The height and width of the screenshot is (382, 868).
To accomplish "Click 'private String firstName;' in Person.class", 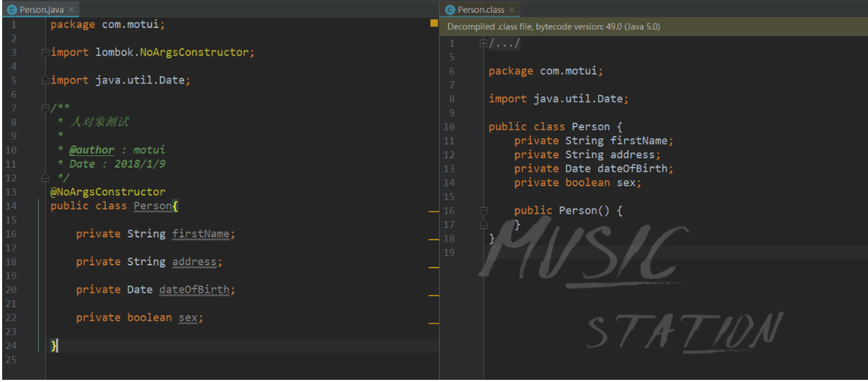I will coord(594,141).
